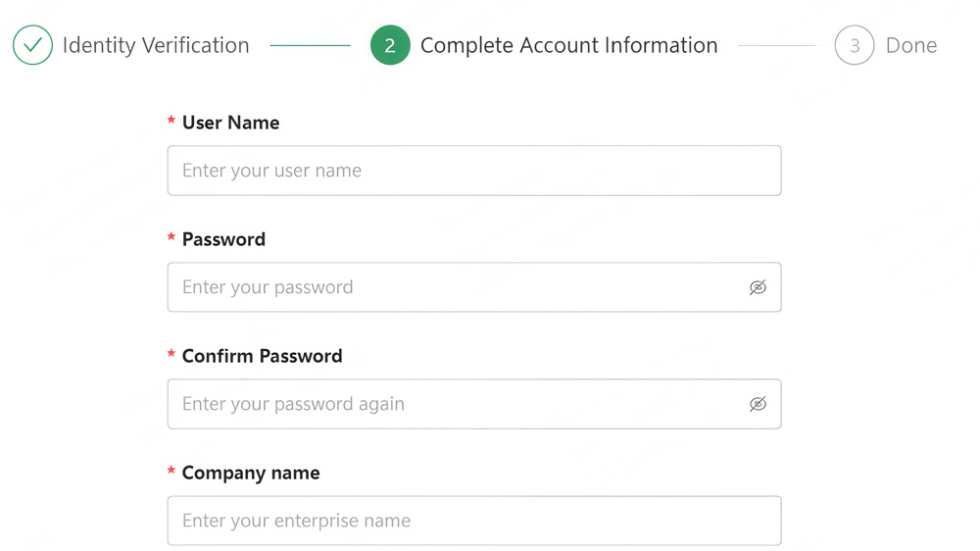
Task: Show password in the Password field
Action: point(758,287)
